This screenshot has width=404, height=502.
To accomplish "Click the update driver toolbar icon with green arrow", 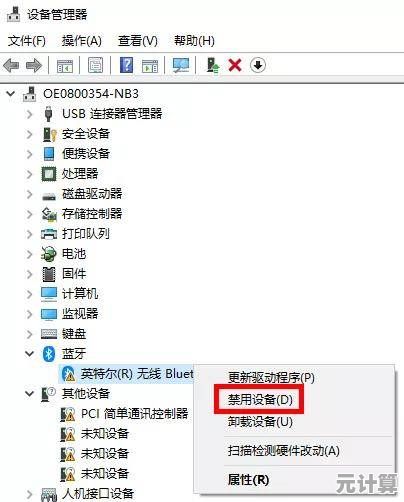I will point(213,65).
